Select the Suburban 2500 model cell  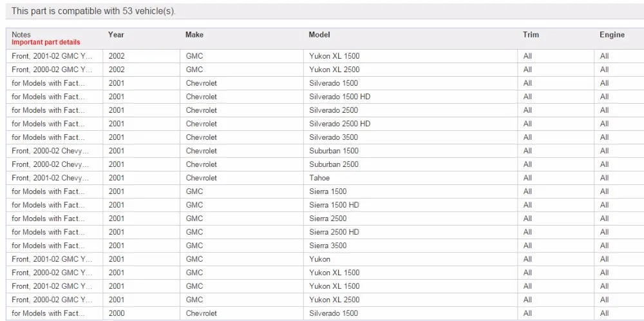pyautogui.click(x=334, y=164)
